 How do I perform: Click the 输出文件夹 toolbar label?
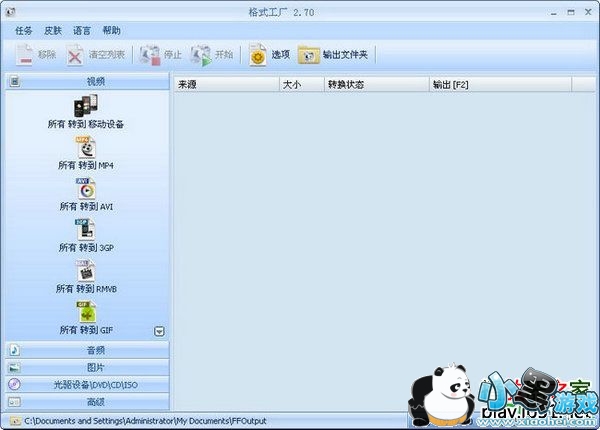pyautogui.click(x=345, y=55)
